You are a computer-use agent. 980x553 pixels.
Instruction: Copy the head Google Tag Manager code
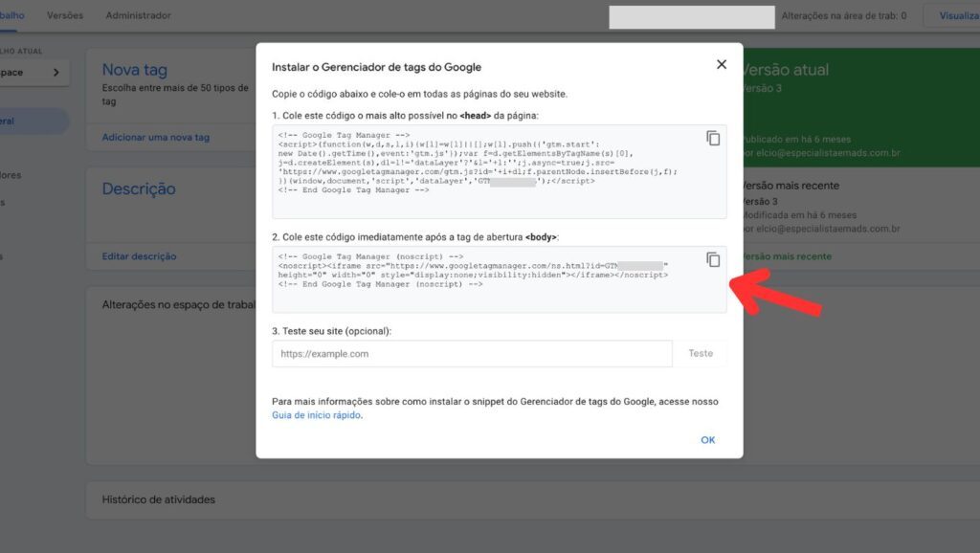click(x=712, y=138)
